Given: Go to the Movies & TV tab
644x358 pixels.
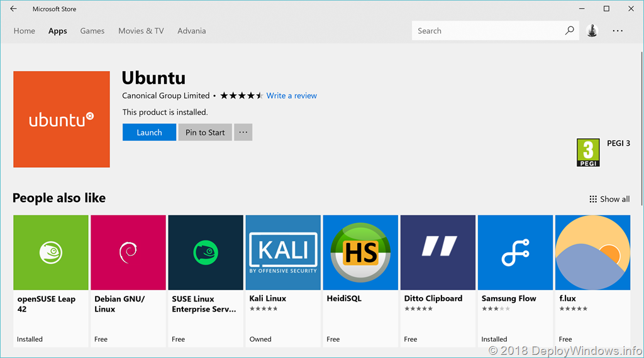Looking at the screenshot, I should coord(141,31).
